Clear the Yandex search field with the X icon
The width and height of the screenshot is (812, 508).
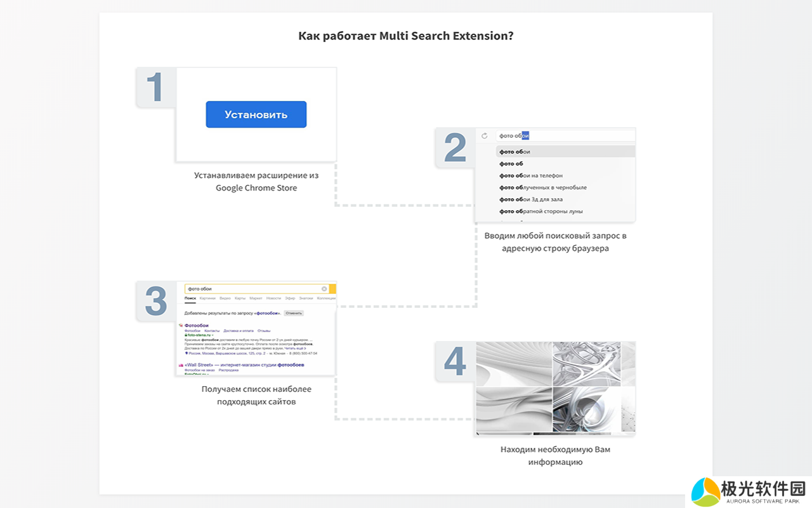pyautogui.click(x=324, y=289)
